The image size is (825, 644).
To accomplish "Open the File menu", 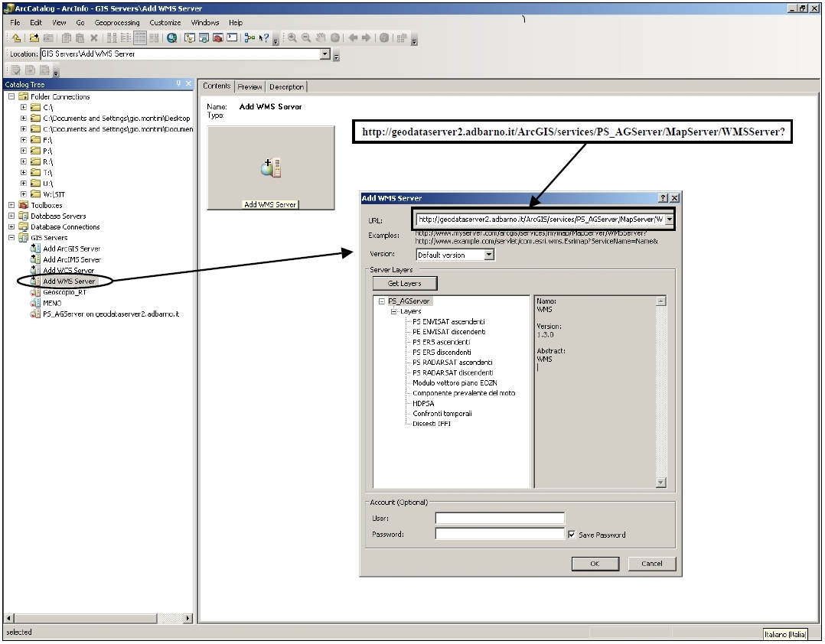I will [x=15, y=23].
